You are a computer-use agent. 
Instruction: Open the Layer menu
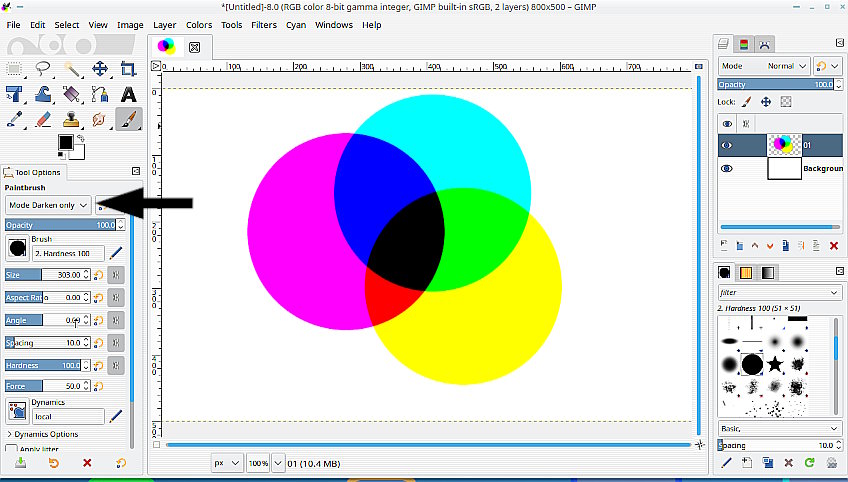[x=164, y=25]
